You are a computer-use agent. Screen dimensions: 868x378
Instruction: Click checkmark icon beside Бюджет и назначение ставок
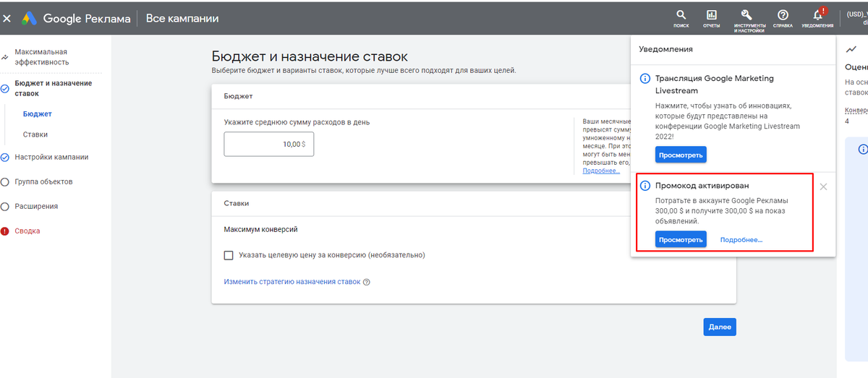click(5, 88)
